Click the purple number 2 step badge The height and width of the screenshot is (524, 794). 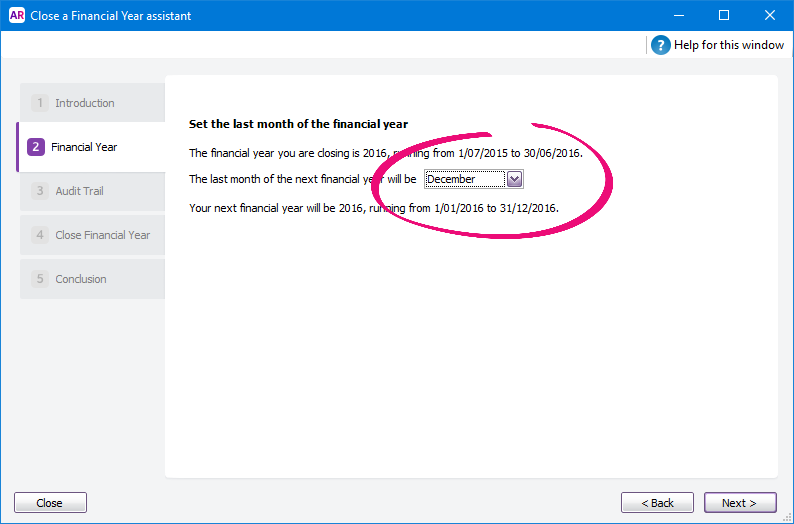tap(36, 147)
